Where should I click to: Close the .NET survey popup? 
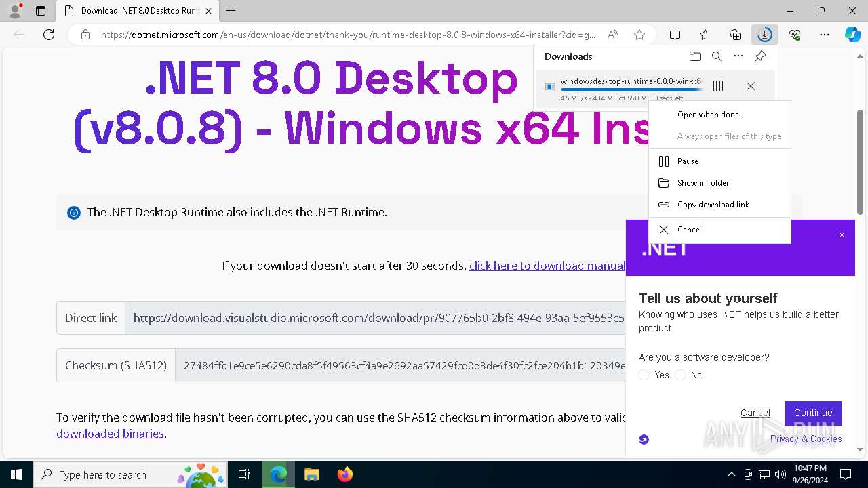(x=842, y=235)
